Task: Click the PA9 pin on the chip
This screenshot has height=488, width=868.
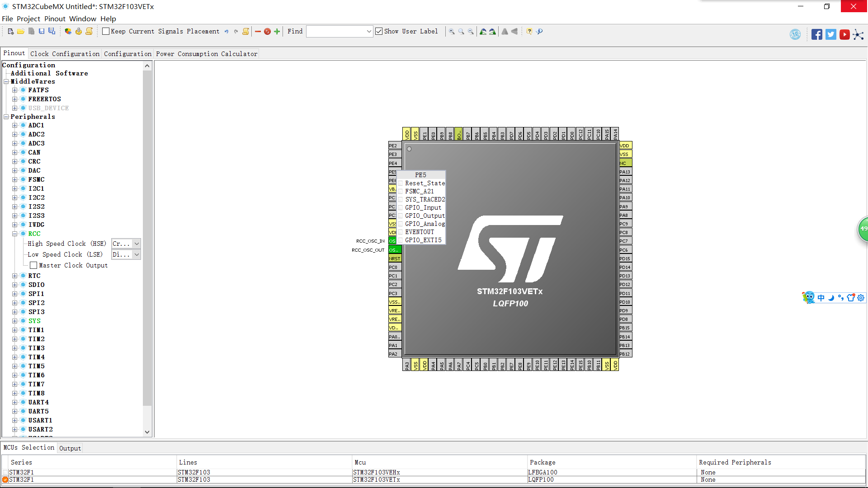Action: coord(625,206)
